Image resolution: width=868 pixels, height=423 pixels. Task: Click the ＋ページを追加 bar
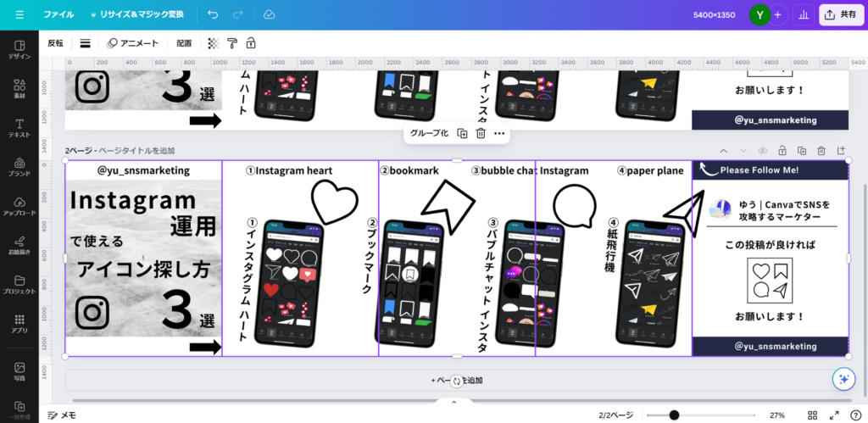[x=457, y=381]
